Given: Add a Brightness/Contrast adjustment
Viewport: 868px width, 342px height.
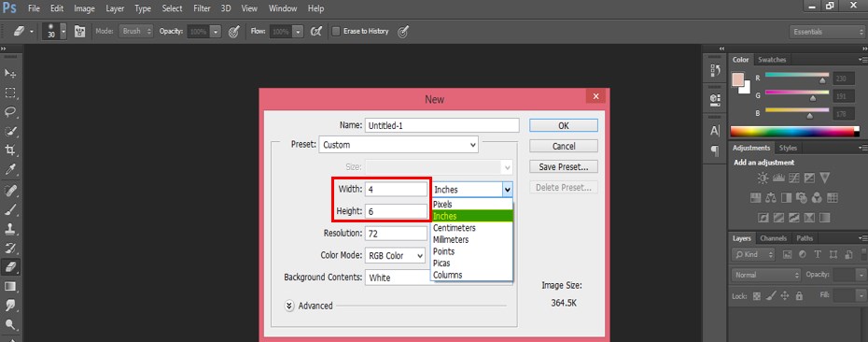Looking at the screenshot, I should point(763,178).
